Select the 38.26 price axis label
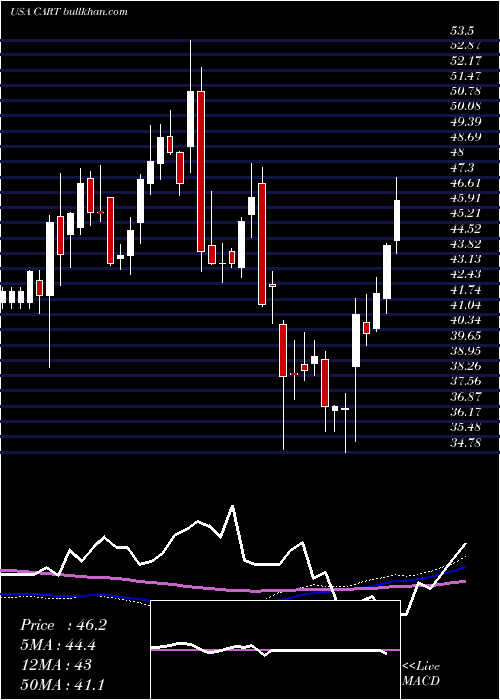 point(465,367)
